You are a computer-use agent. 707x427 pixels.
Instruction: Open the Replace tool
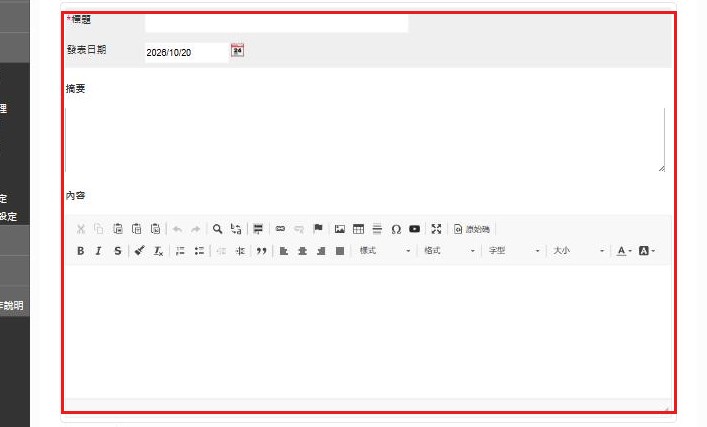pos(236,229)
